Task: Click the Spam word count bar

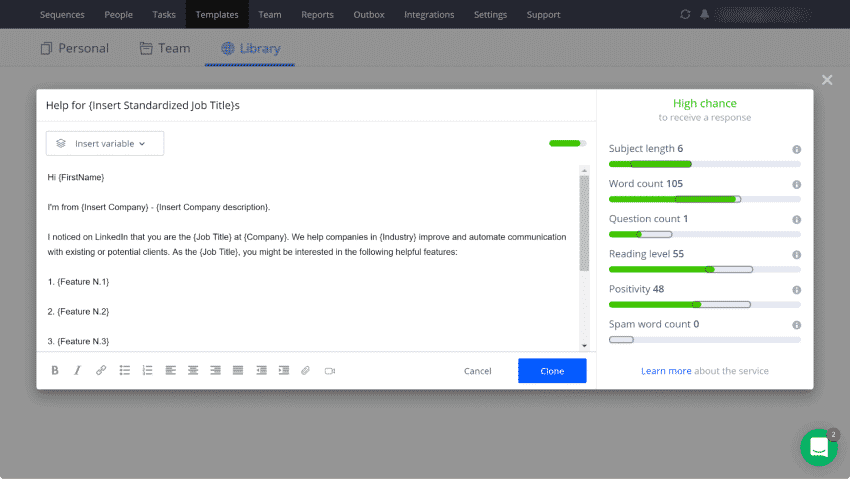Action: click(704, 340)
